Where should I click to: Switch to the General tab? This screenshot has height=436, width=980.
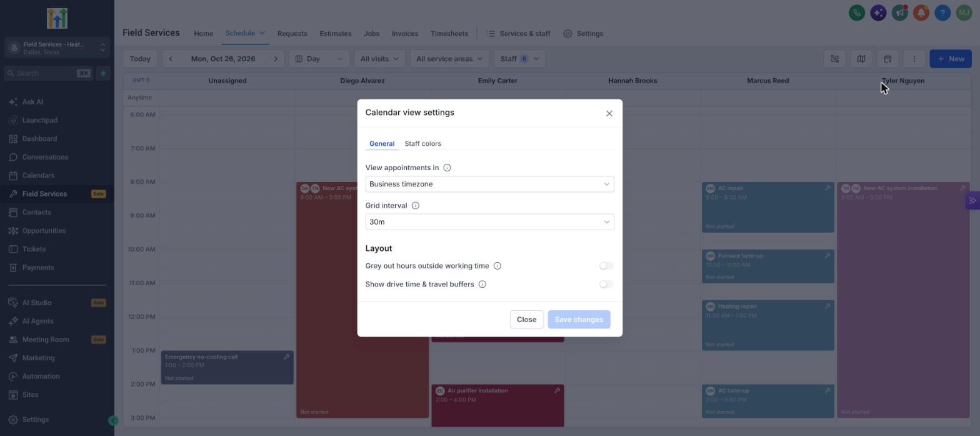coord(382,144)
